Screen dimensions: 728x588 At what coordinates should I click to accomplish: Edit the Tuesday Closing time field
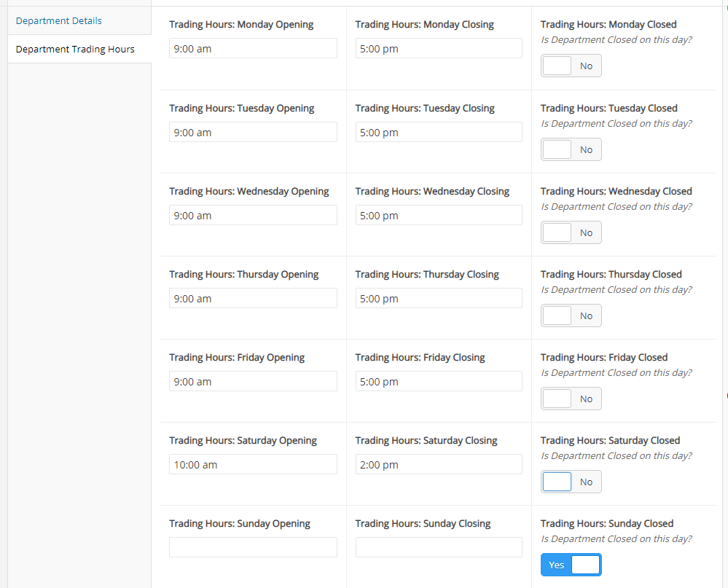439,132
